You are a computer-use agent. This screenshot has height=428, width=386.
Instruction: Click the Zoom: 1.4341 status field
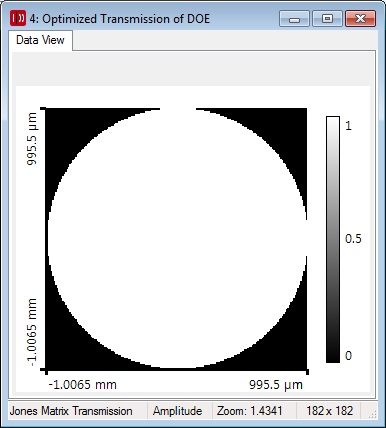250,411
